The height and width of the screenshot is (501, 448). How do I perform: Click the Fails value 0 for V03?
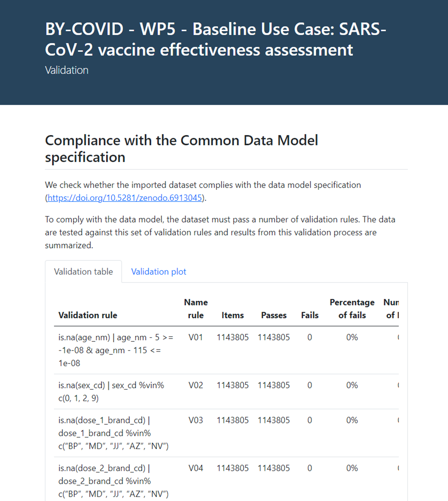point(309,420)
